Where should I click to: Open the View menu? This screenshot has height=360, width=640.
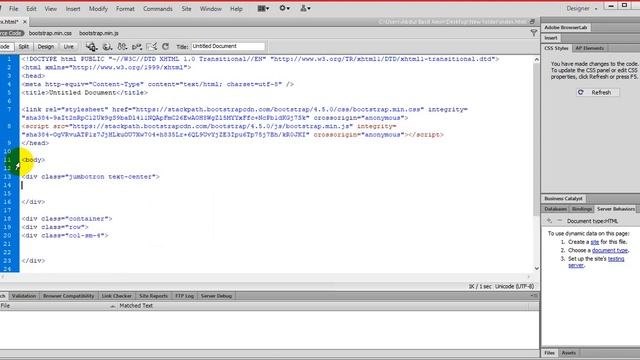point(51,9)
